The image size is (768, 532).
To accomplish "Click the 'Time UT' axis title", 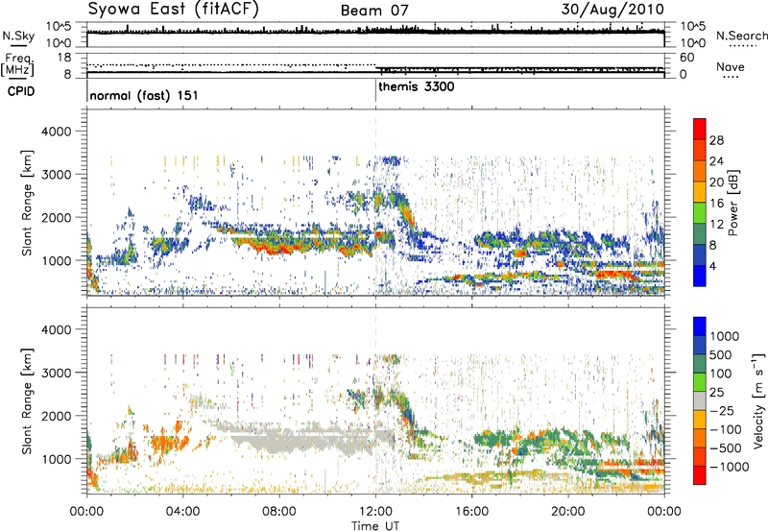I will (375, 526).
